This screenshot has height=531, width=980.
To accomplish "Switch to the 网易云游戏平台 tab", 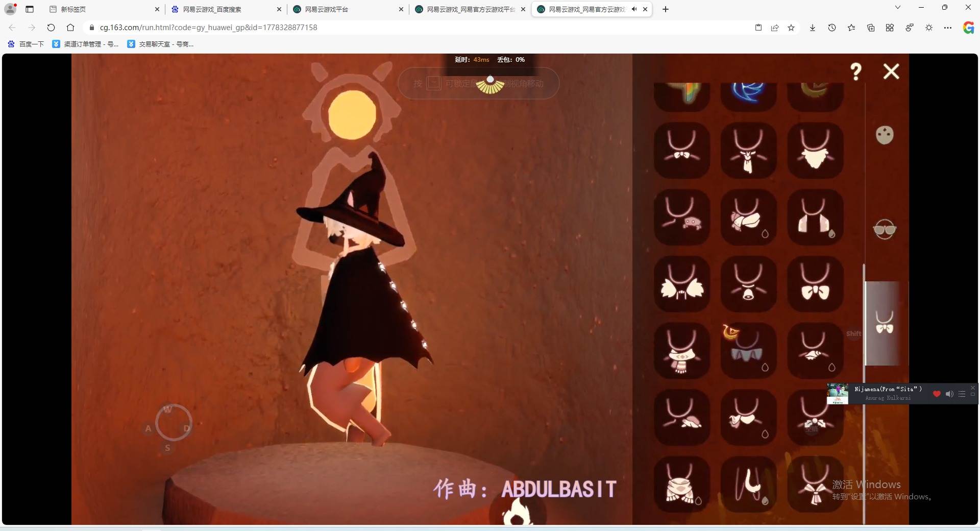I will (349, 9).
